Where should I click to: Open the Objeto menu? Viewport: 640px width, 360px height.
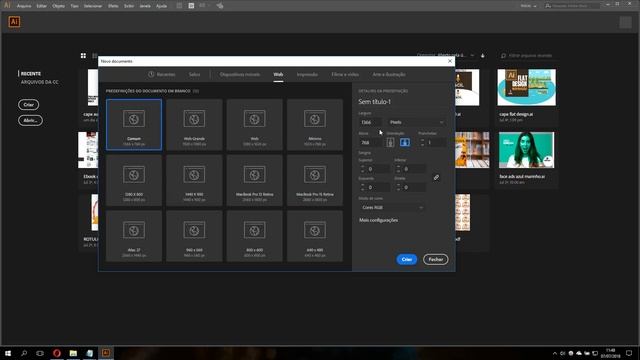click(x=58, y=6)
